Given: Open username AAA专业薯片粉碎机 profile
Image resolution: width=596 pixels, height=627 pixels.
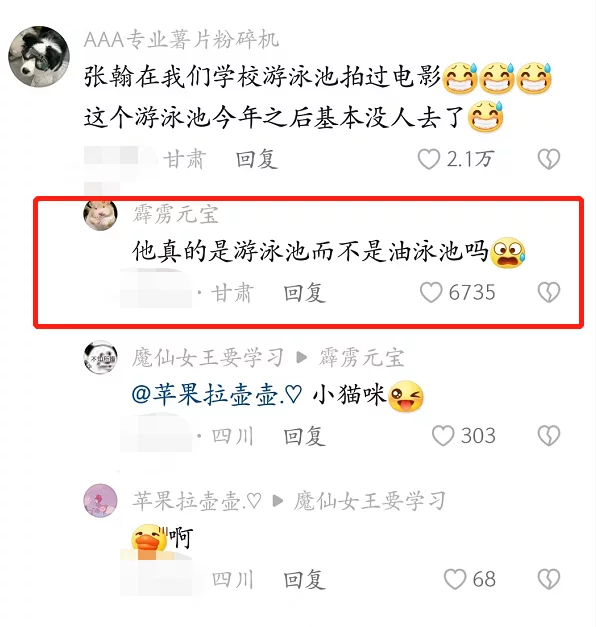Looking at the screenshot, I should click(x=181, y=40).
